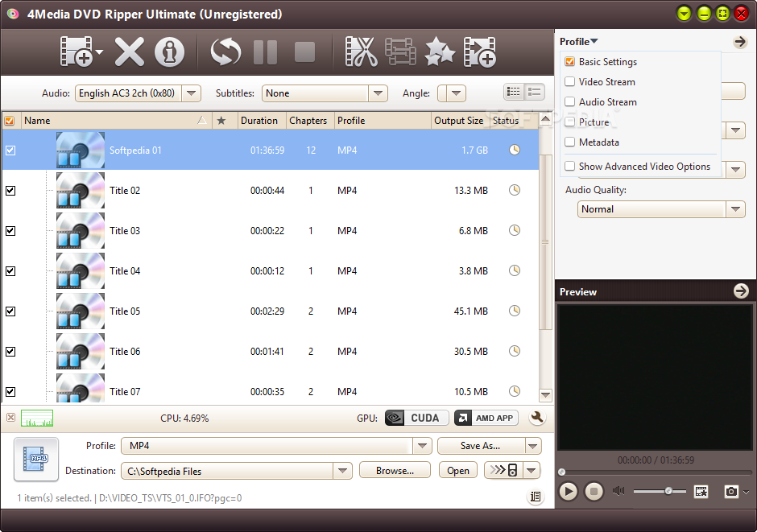
Task: Click the MP4 profile thumbnail icon
Action: click(x=36, y=460)
